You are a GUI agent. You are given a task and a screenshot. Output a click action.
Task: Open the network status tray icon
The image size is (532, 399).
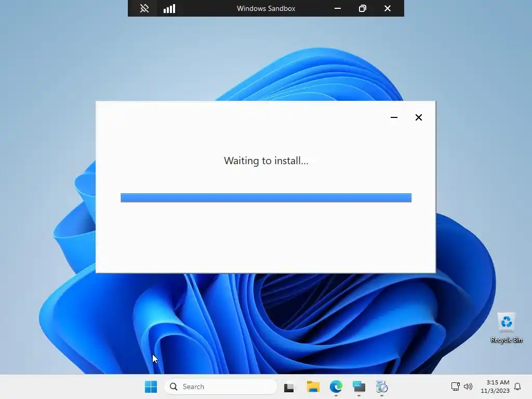coord(455,387)
